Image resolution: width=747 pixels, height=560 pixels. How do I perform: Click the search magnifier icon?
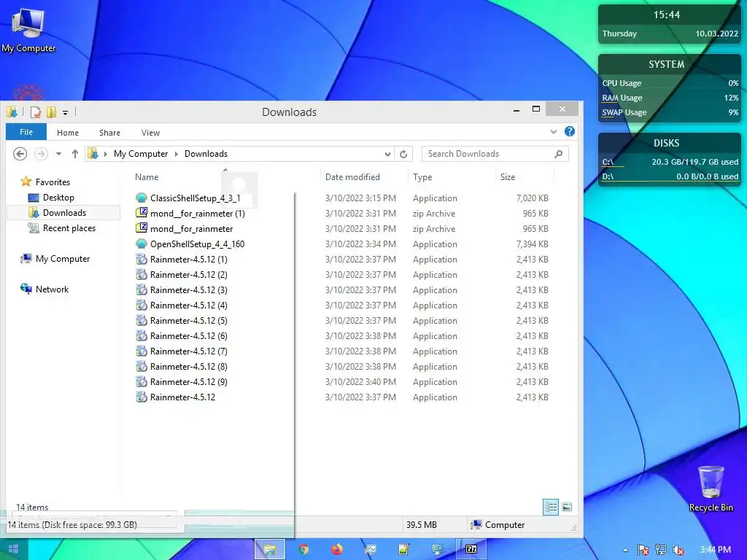pos(558,154)
